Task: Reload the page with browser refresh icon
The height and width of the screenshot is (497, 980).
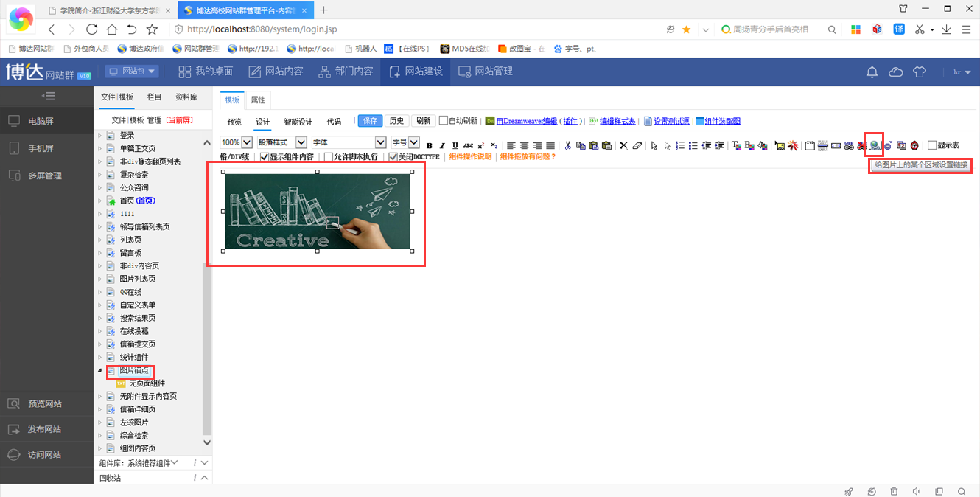Action: click(91, 29)
